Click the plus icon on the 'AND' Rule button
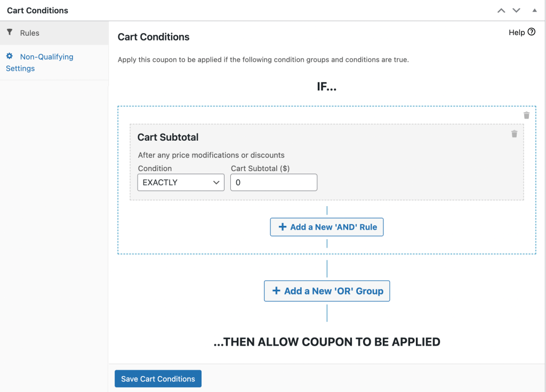The image size is (546, 392). point(283,227)
